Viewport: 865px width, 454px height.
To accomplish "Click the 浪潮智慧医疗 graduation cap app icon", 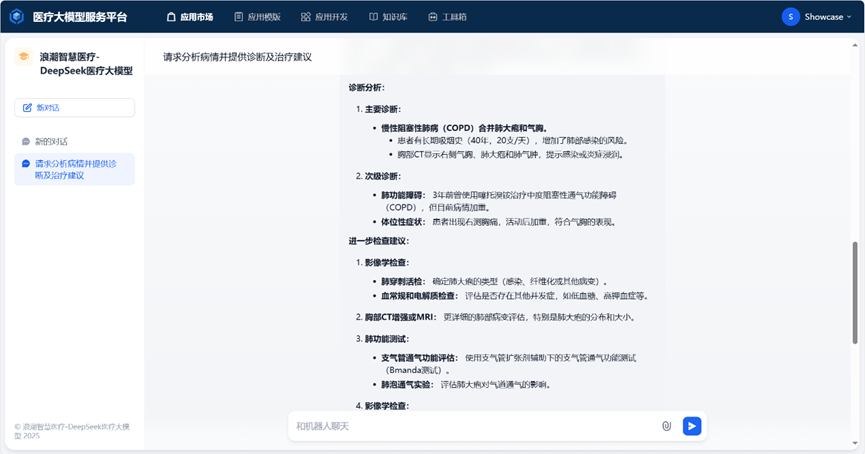I will (x=23, y=56).
